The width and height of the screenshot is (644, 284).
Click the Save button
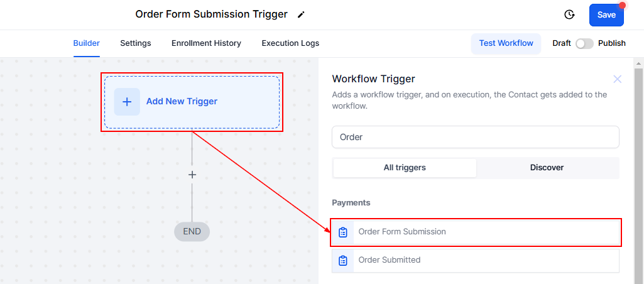click(x=606, y=15)
